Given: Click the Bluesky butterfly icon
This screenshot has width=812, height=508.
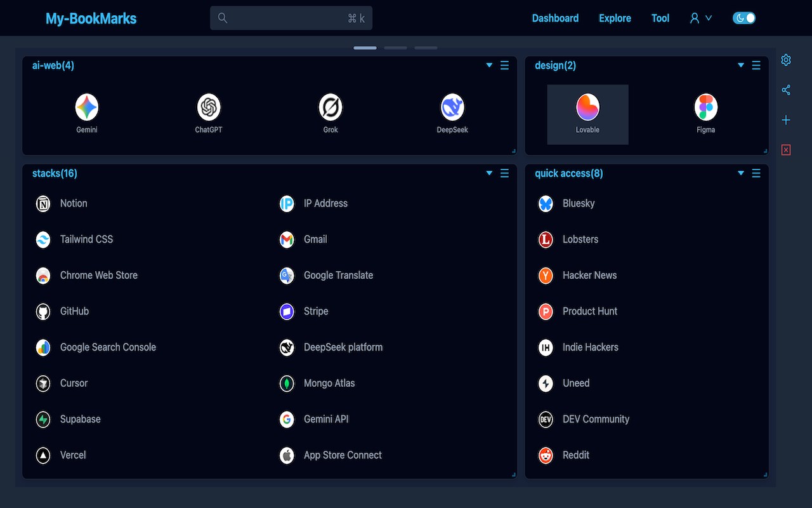Looking at the screenshot, I should (546, 204).
